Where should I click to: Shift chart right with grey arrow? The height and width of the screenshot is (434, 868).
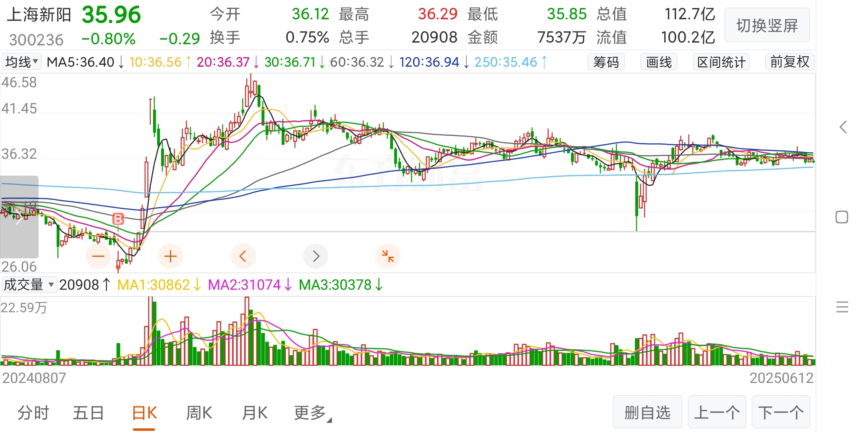click(316, 256)
